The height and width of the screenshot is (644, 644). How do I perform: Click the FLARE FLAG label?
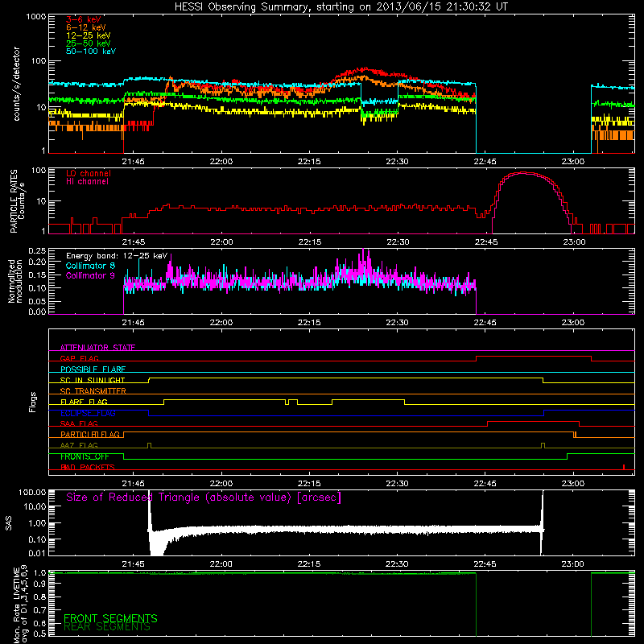coord(84,402)
